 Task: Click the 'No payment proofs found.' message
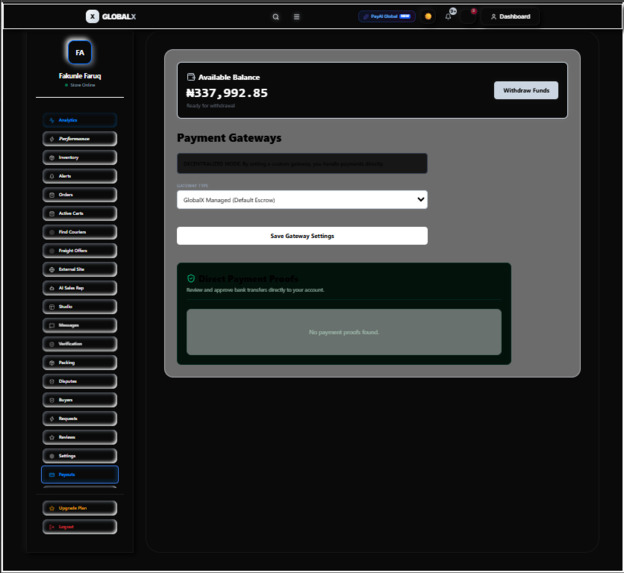tap(344, 332)
